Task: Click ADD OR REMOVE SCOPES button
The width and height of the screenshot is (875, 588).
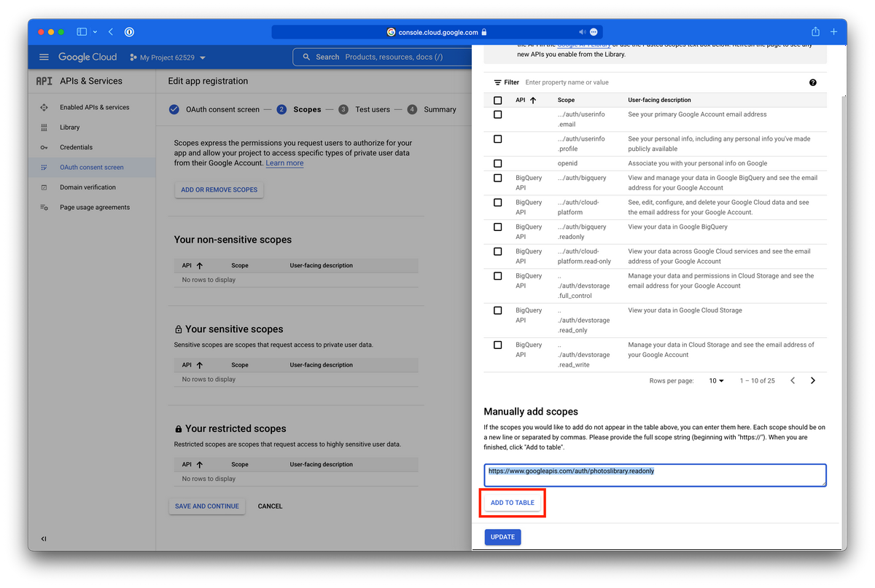Action: click(219, 189)
